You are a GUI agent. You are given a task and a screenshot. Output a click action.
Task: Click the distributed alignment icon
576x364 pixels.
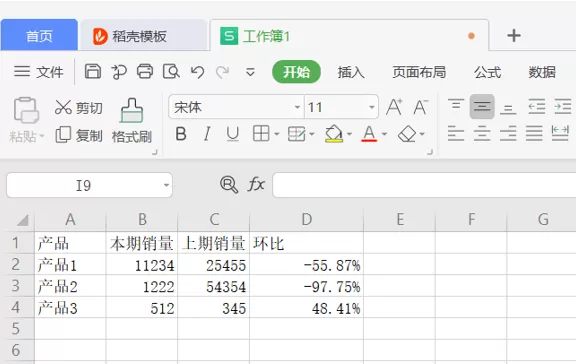pos(560,133)
